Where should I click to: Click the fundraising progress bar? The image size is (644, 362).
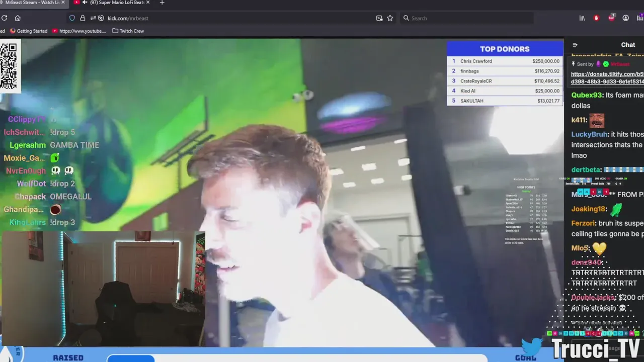click(x=297, y=358)
